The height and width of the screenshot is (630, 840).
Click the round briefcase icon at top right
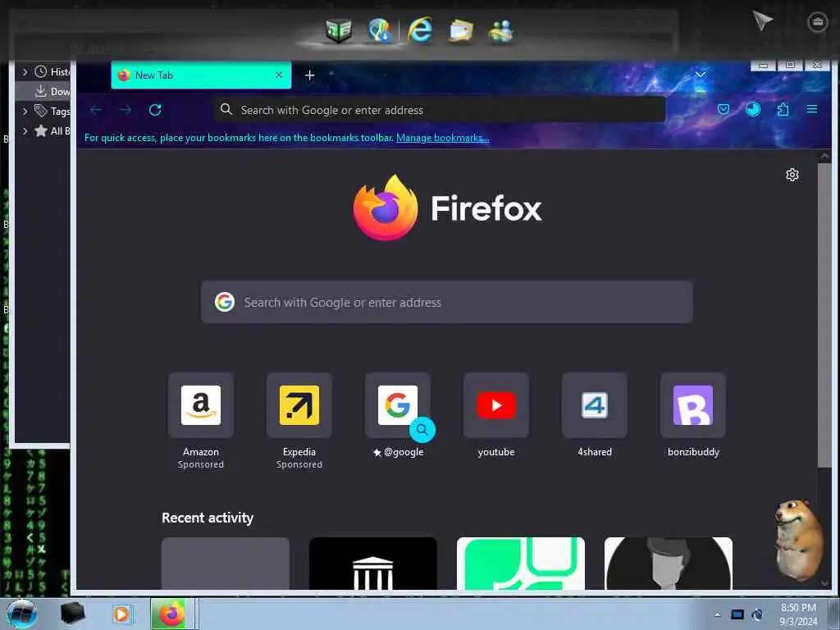pos(817,22)
